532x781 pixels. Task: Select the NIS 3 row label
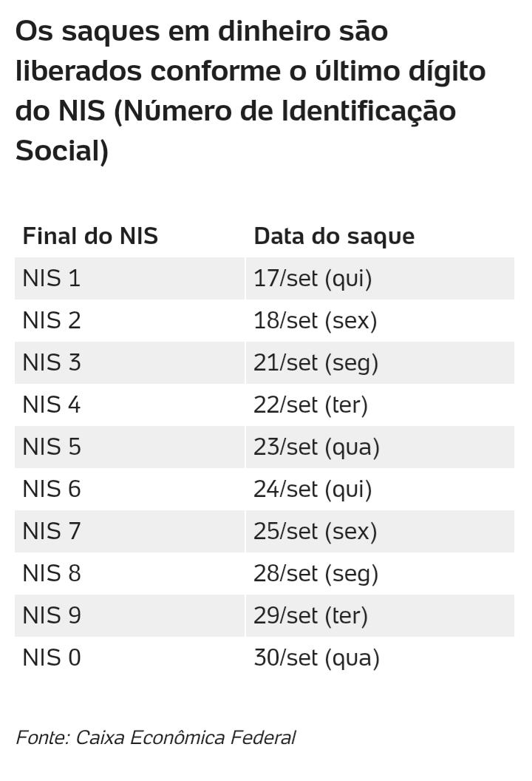51,362
